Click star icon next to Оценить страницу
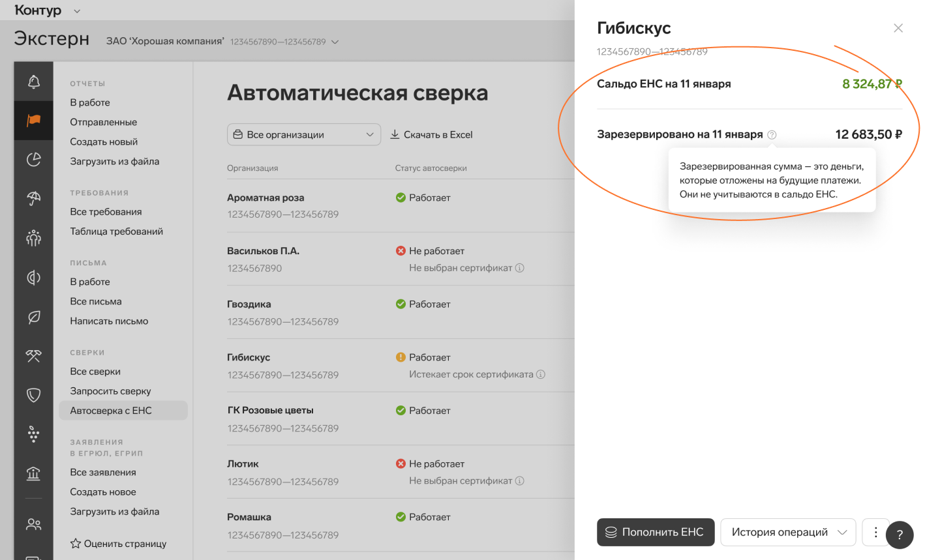This screenshot has width=925, height=560. click(x=76, y=543)
